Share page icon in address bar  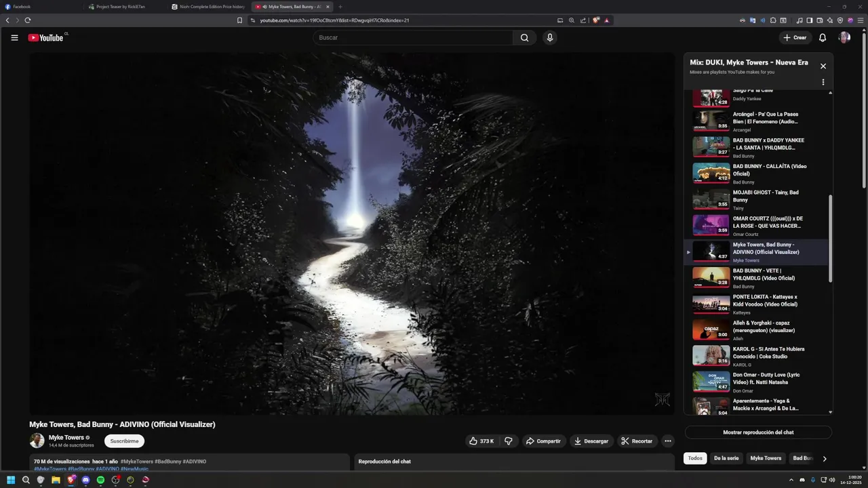[583, 20]
